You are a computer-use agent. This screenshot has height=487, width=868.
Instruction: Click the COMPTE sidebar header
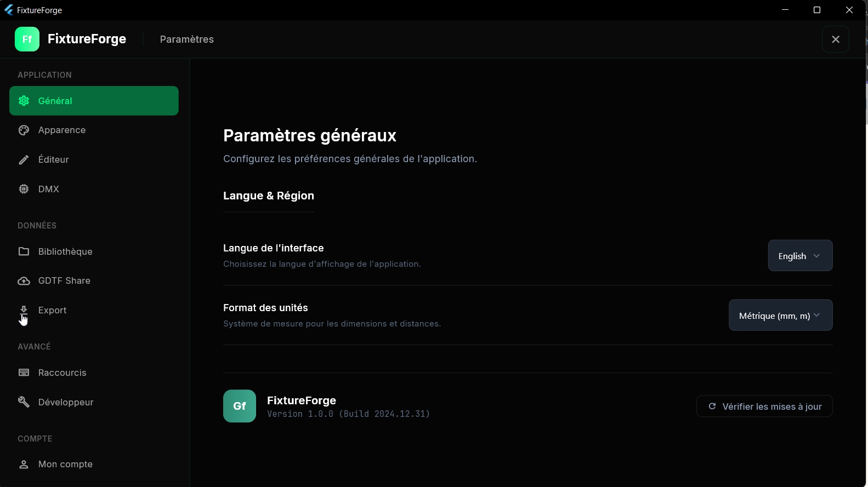pyautogui.click(x=35, y=439)
